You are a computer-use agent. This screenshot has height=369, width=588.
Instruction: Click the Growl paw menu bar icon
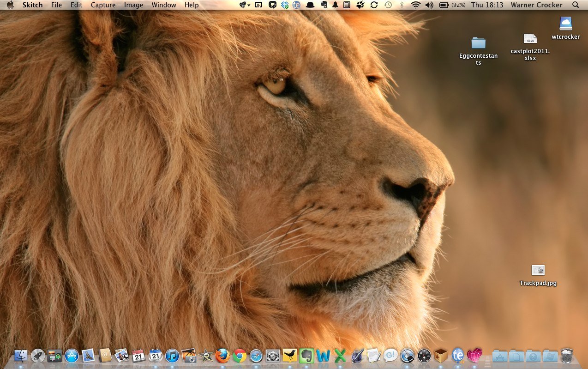click(360, 5)
